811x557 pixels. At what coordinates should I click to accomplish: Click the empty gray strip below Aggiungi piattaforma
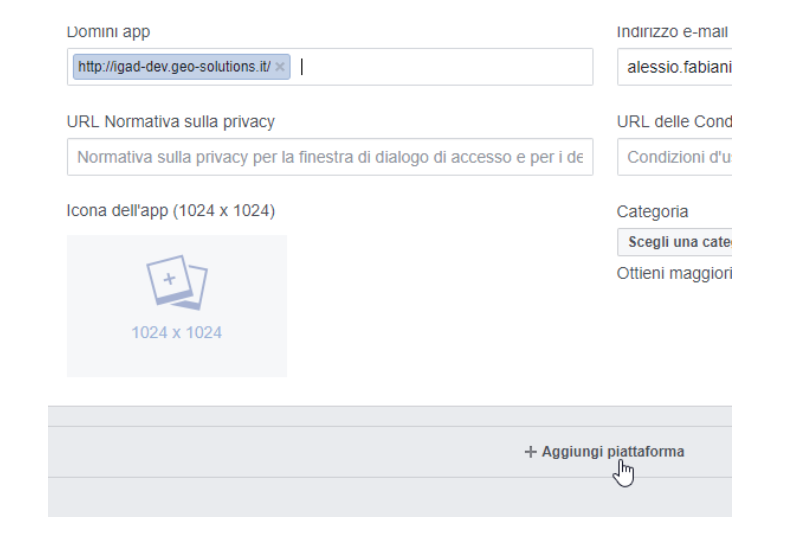pos(390,497)
